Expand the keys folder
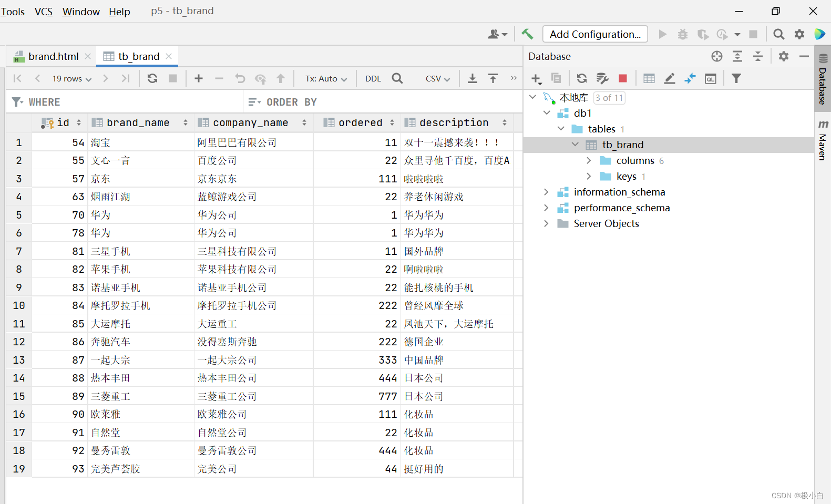The width and height of the screenshot is (831, 504). (589, 176)
